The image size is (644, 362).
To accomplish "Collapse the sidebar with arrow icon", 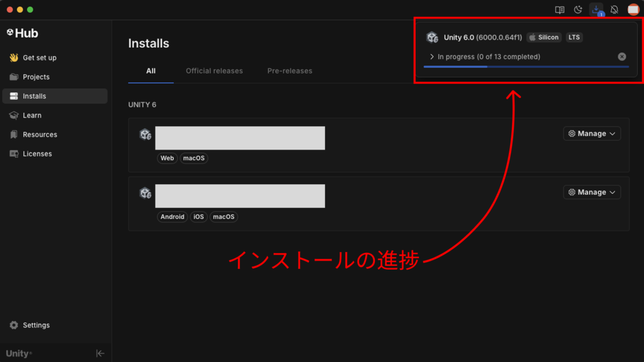I will click(100, 353).
